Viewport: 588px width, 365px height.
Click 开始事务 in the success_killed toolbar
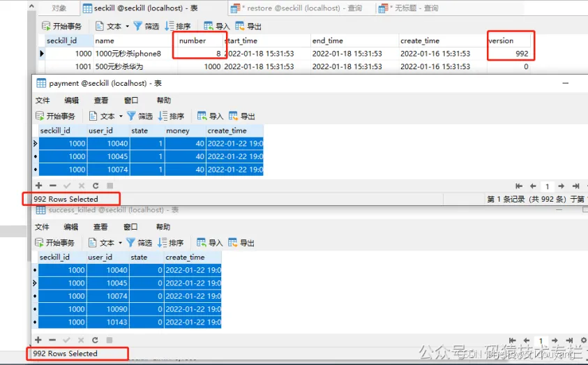click(x=54, y=243)
